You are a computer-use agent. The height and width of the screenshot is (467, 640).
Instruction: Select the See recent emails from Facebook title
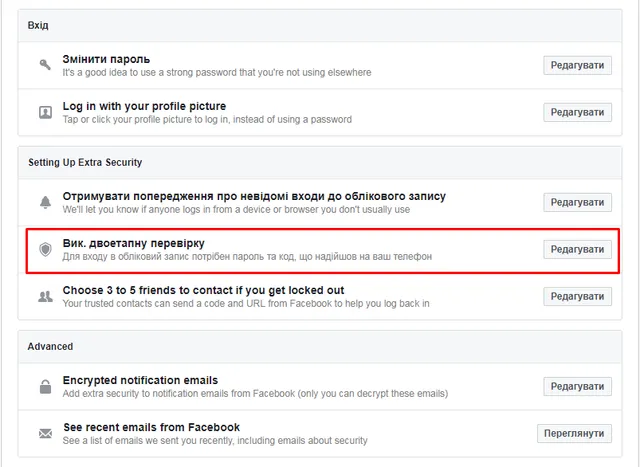(151, 427)
